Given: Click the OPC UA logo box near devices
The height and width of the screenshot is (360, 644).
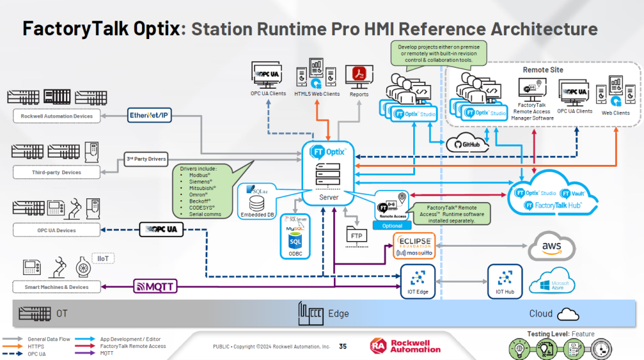Looking at the screenshot, I should tap(161, 229).
